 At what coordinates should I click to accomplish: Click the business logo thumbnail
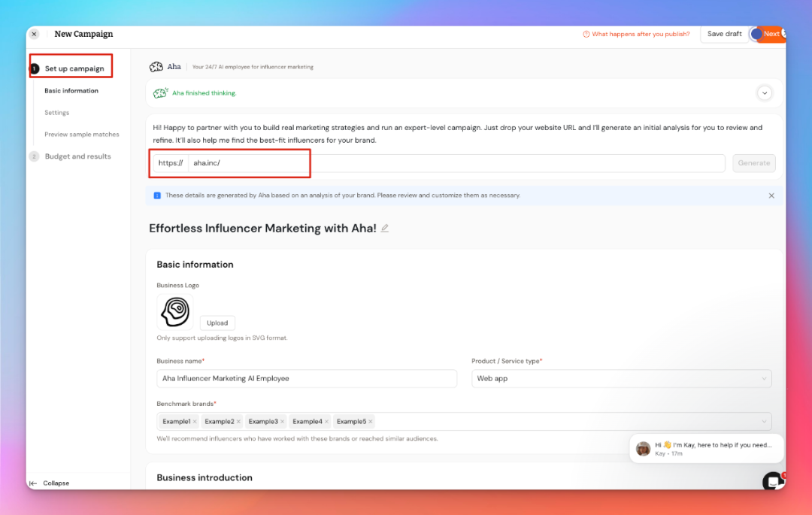[174, 311]
